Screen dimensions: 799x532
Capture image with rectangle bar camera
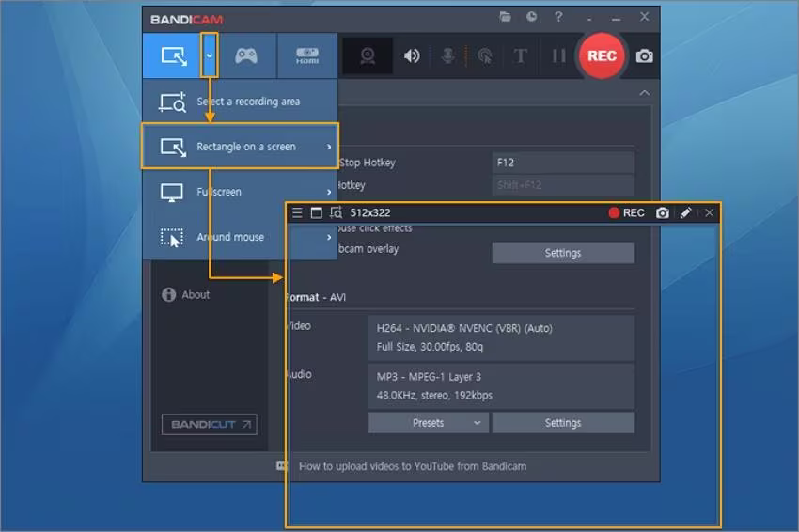663,213
